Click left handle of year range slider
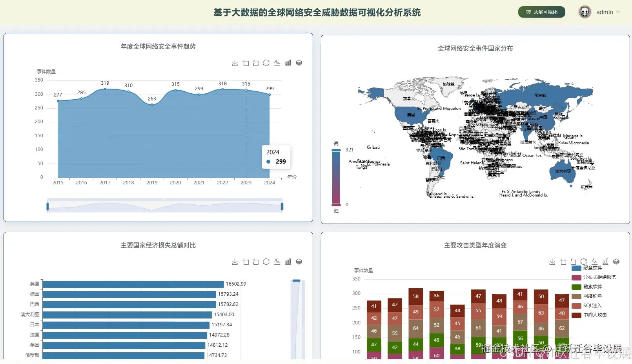The width and height of the screenshot is (632, 364). 48,206
